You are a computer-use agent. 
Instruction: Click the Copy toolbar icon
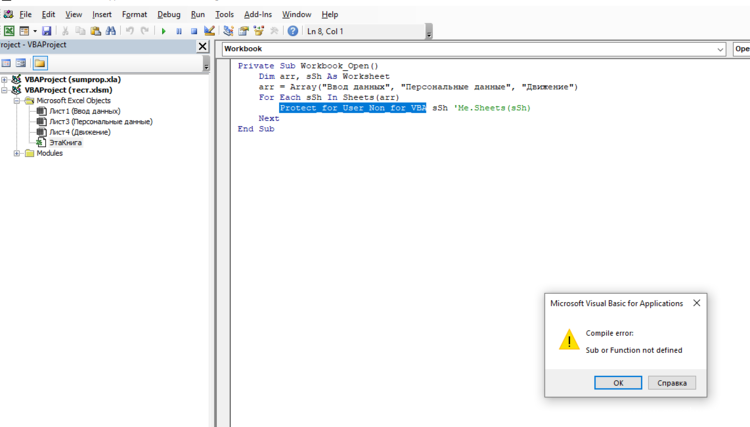(80, 31)
